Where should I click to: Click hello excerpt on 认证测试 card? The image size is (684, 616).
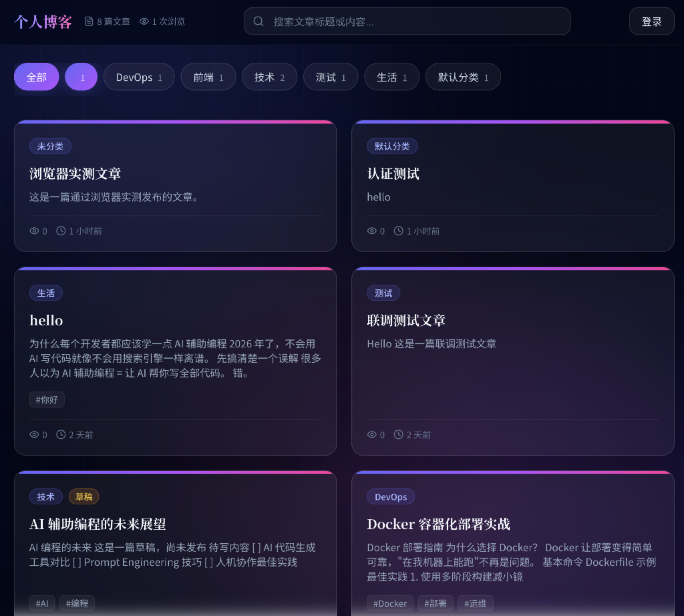pos(379,197)
